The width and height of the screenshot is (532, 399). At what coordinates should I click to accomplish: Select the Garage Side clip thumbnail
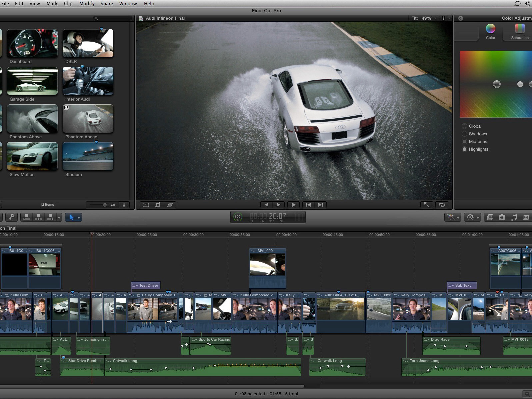tap(32, 81)
